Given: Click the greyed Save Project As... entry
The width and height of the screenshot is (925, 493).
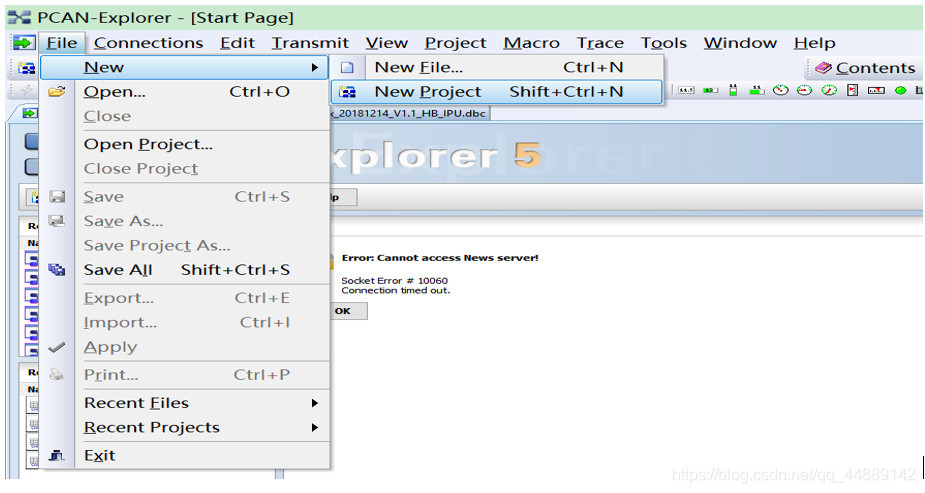Looking at the screenshot, I should [185, 245].
